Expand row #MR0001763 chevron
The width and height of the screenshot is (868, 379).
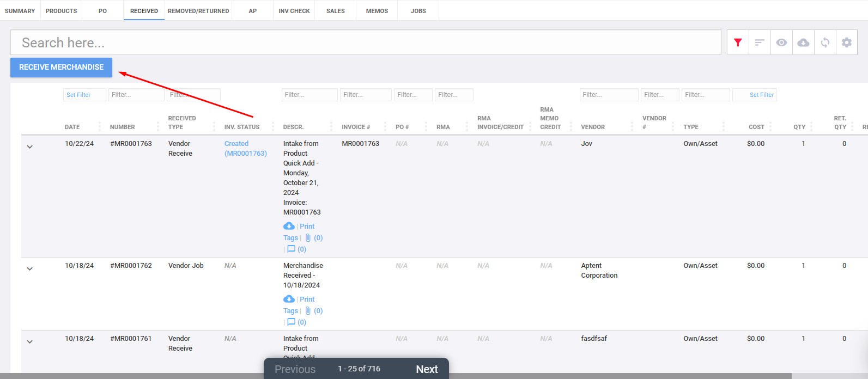(x=30, y=146)
